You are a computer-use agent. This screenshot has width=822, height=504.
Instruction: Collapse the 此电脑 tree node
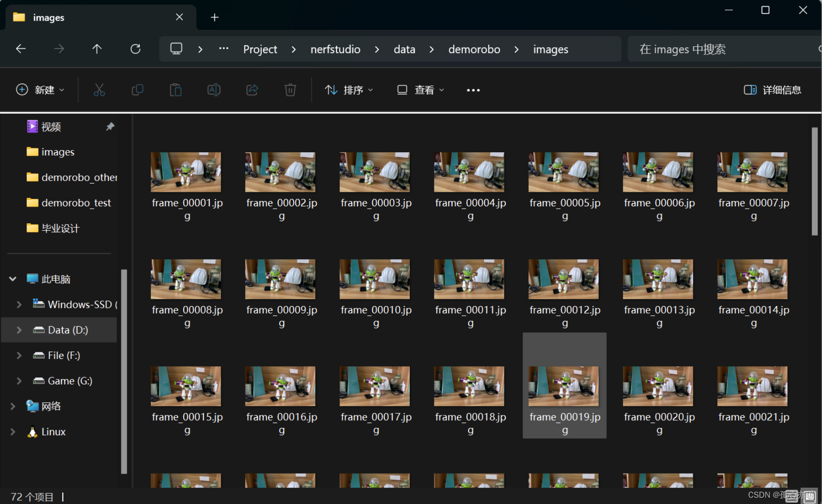[x=13, y=279]
